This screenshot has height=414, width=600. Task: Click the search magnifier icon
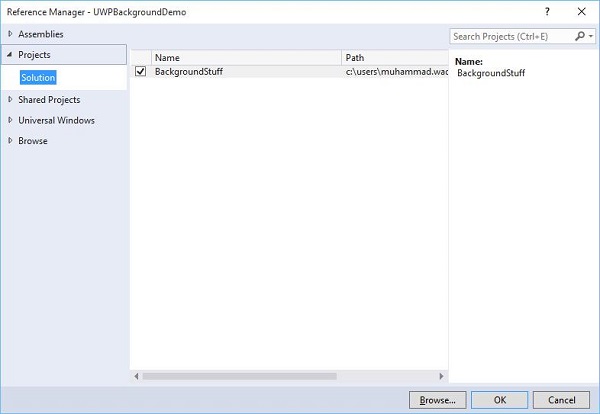click(579, 36)
